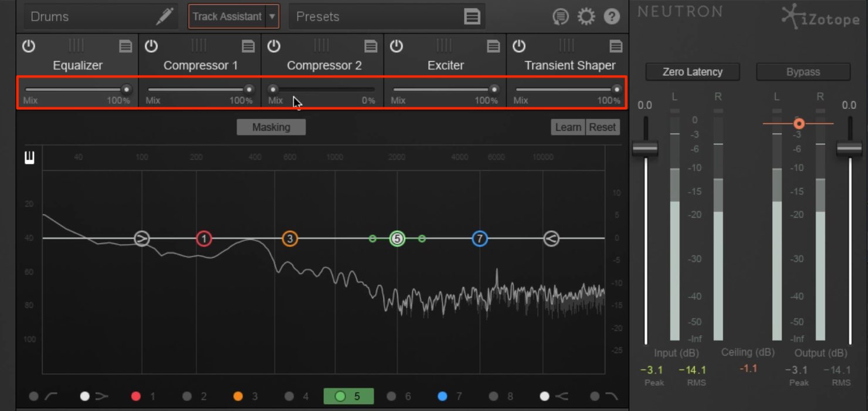
Task: Click the Compressor 2 drag handle
Action: pos(321,46)
